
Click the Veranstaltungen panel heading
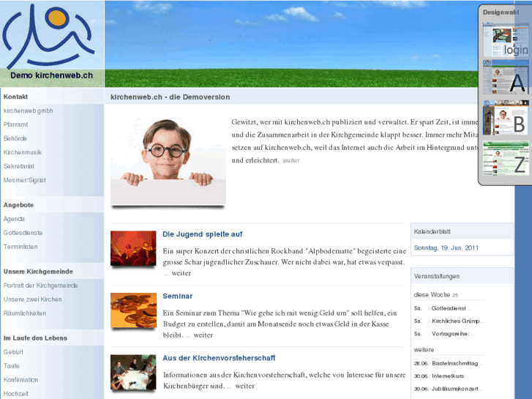(x=437, y=277)
